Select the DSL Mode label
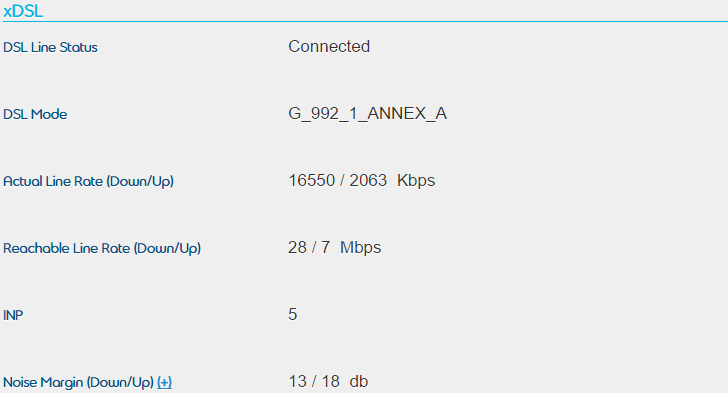Image resolution: width=728 pixels, height=393 pixels. [35, 114]
